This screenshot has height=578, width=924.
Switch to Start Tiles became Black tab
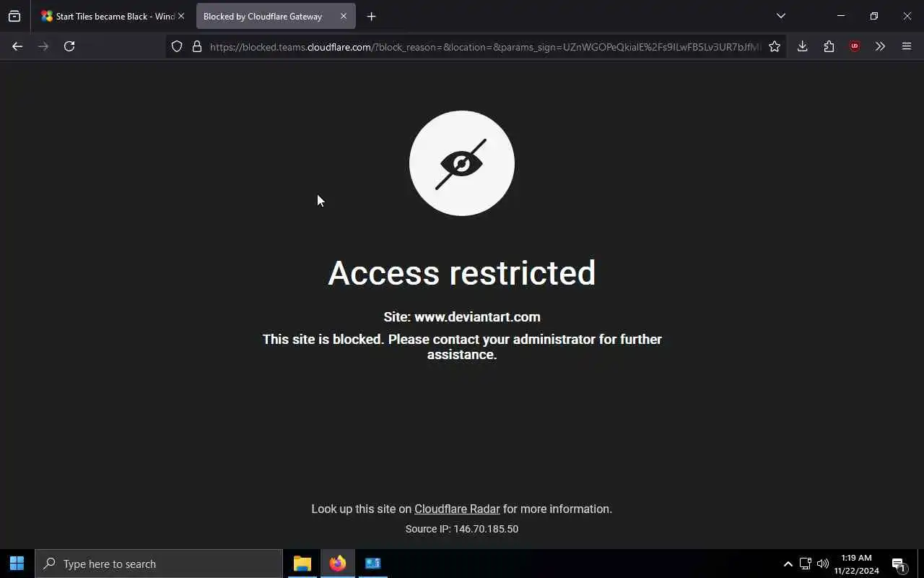point(108,16)
